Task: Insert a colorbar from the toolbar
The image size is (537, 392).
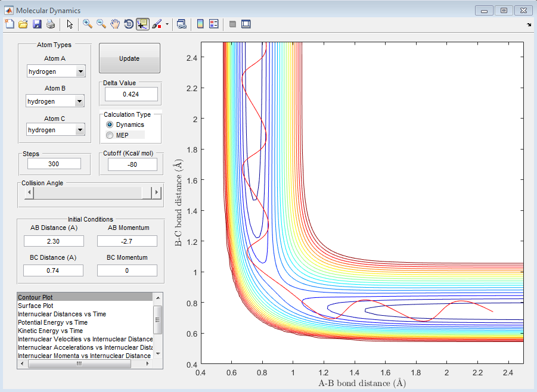Action: tap(200, 24)
